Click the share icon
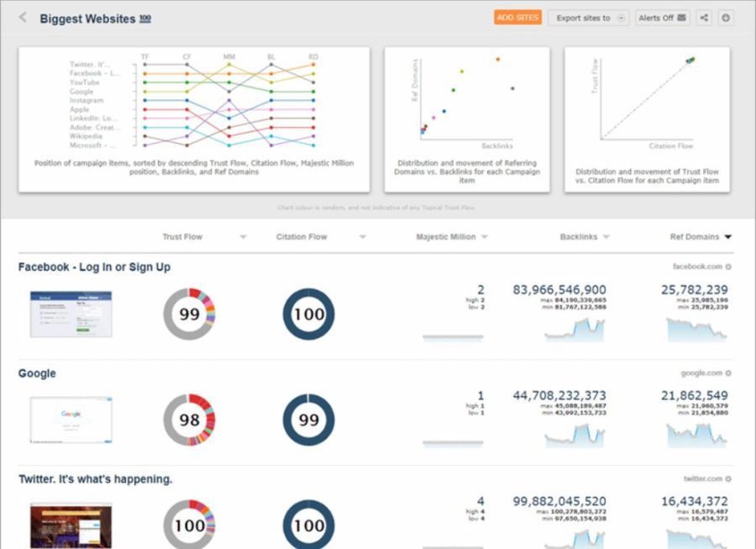This screenshot has width=756, height=549. click(x=704, y=18)
